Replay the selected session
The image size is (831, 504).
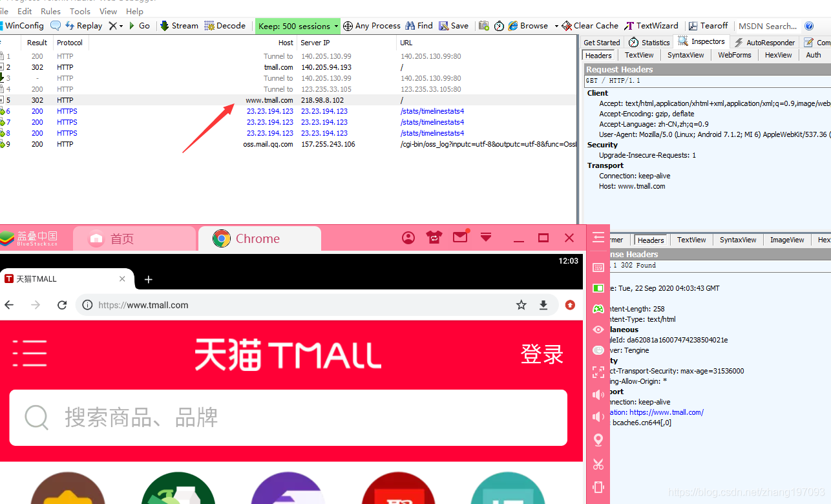(83, 26)
